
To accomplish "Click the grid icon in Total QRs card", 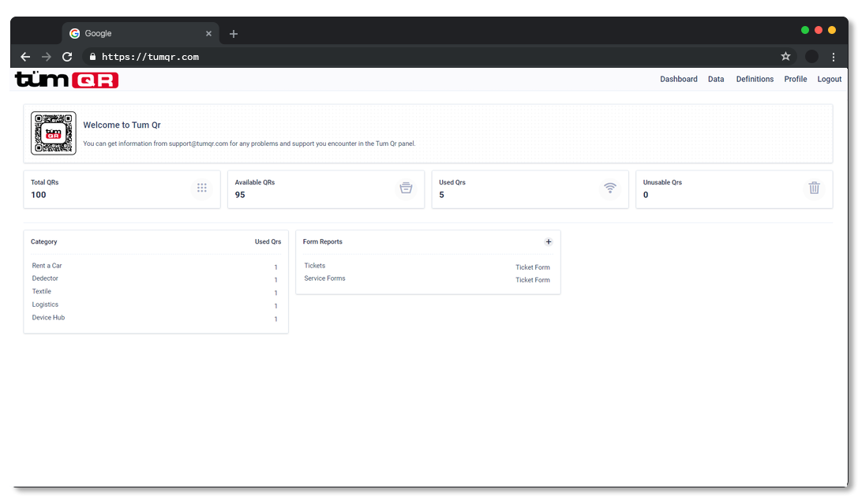I will pos(202,188).
